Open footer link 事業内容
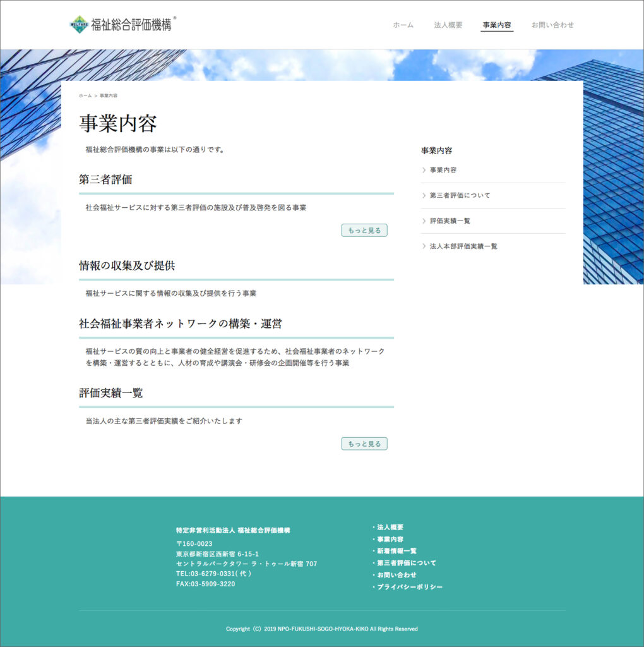This screenshot has height=647, width=644. pyautogui.click(x=390, y=539)
